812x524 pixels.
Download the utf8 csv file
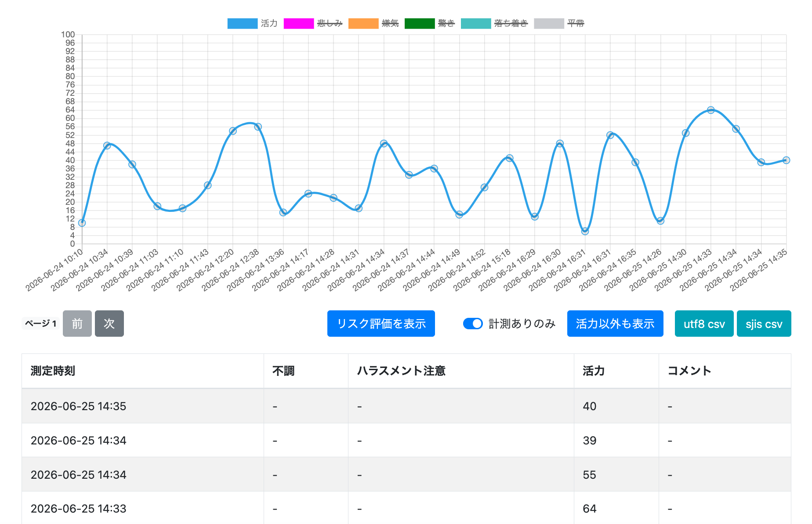704,324
